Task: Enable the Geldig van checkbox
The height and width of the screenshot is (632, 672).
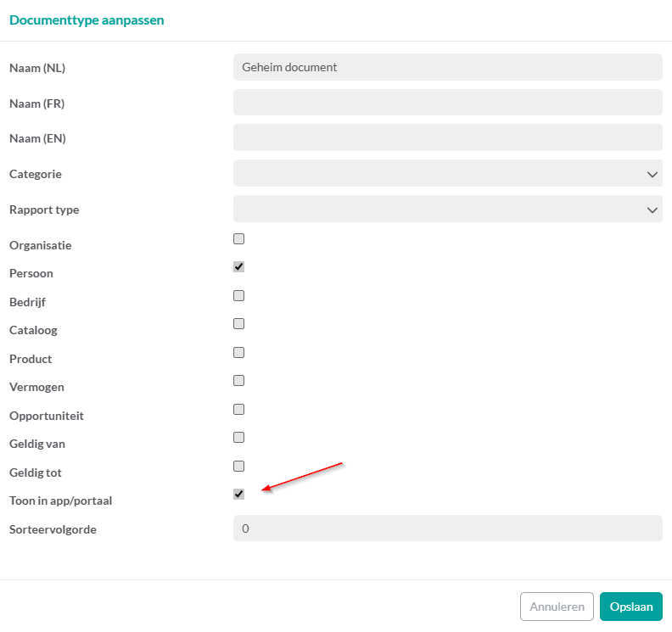Action: [238, 437]
